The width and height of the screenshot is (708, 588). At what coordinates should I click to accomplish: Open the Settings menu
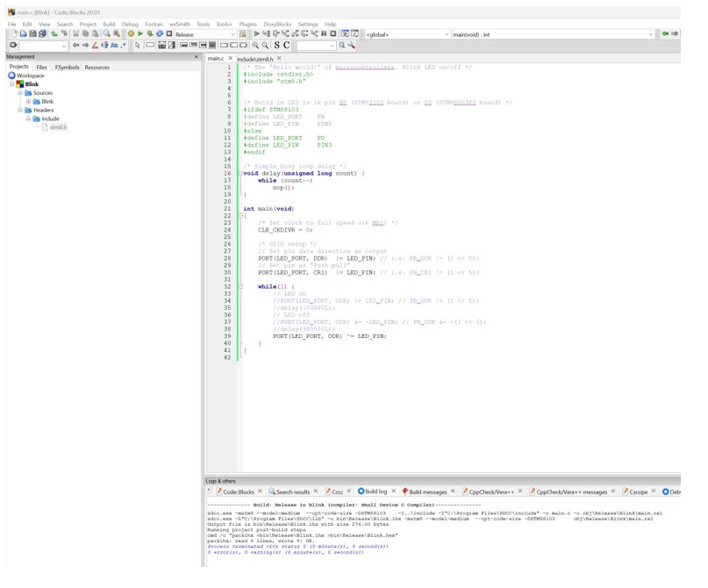[308, 24]
